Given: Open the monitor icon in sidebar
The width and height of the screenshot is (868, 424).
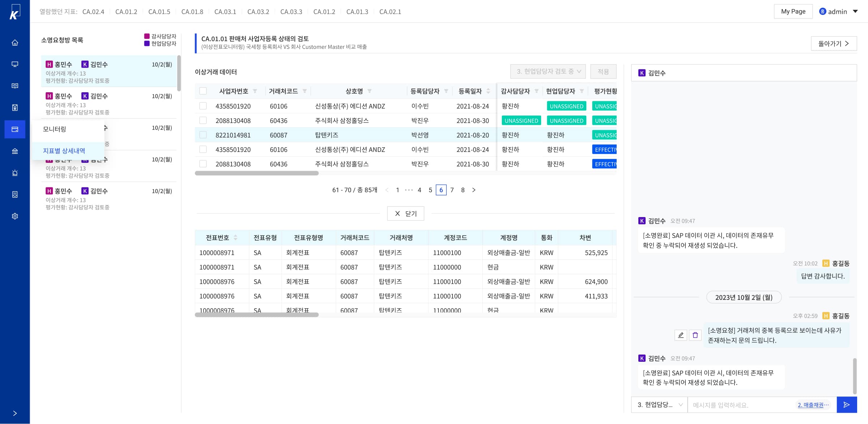Looking at the screenshot, I should pyautogui.click(x=15, y=64).
